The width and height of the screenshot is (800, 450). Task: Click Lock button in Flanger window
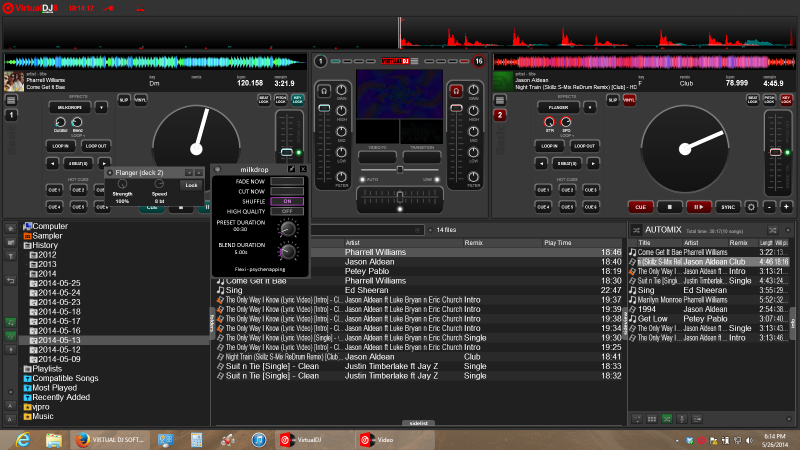191,185
